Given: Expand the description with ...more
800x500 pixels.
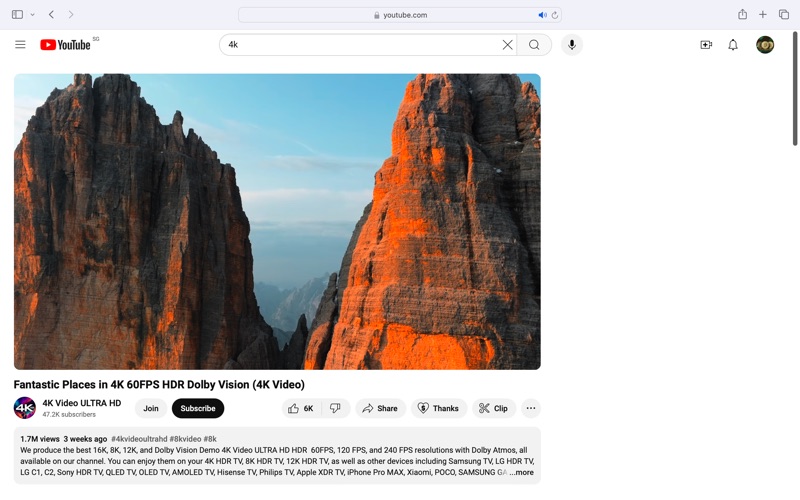Looking at the screenshot, I should [x=522, y=473].
